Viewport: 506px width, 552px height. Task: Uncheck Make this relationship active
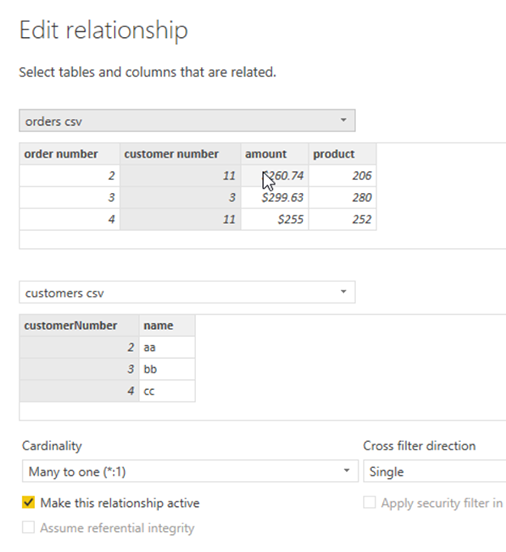(x=28, y=502)
